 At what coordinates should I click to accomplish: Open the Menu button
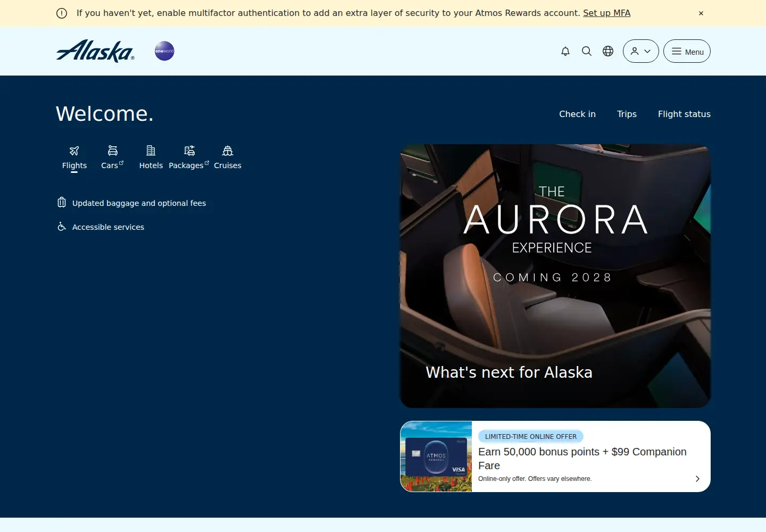(687, 51)
